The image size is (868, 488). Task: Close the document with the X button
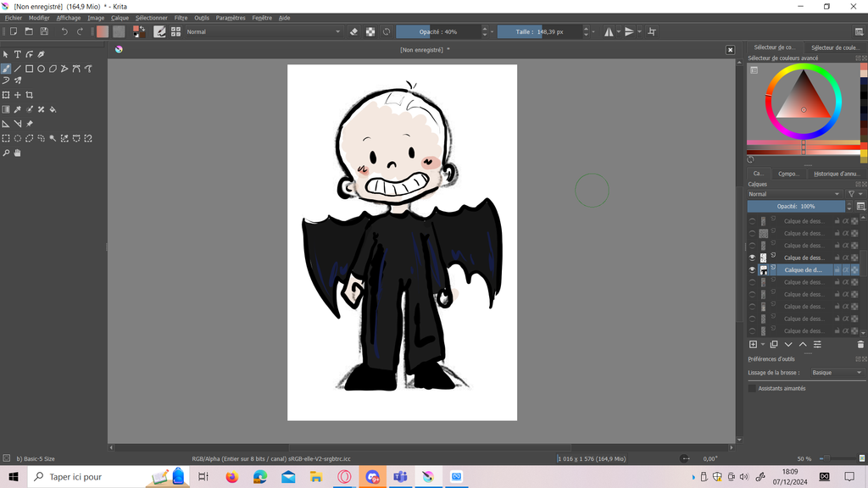730,50
